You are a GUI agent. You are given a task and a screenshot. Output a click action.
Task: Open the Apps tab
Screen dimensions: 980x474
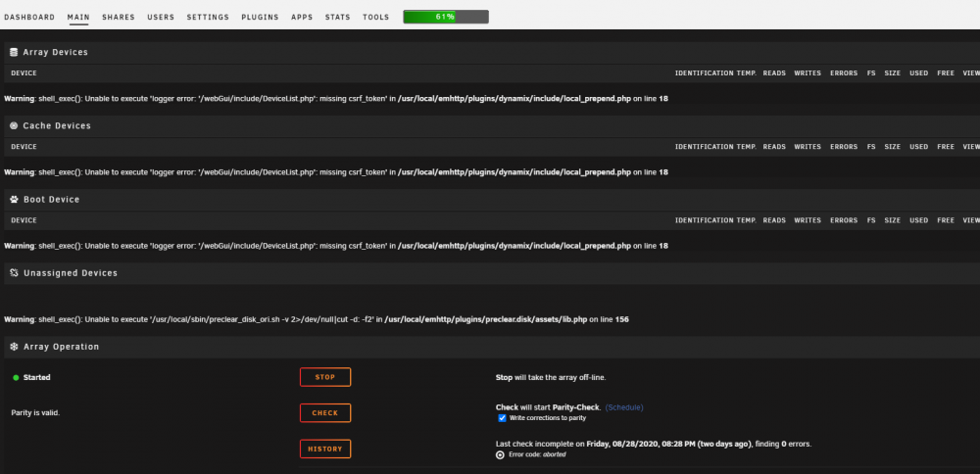point(302,17)
